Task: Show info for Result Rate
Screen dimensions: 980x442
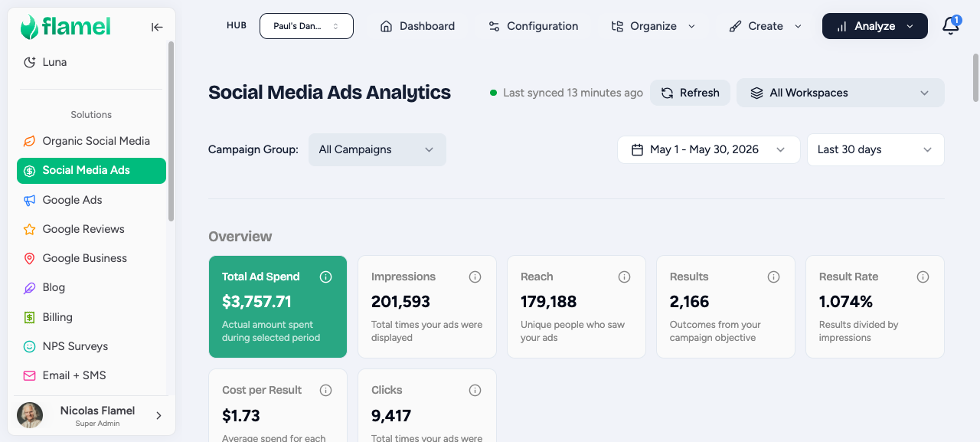Action: (x=923, y=277)
